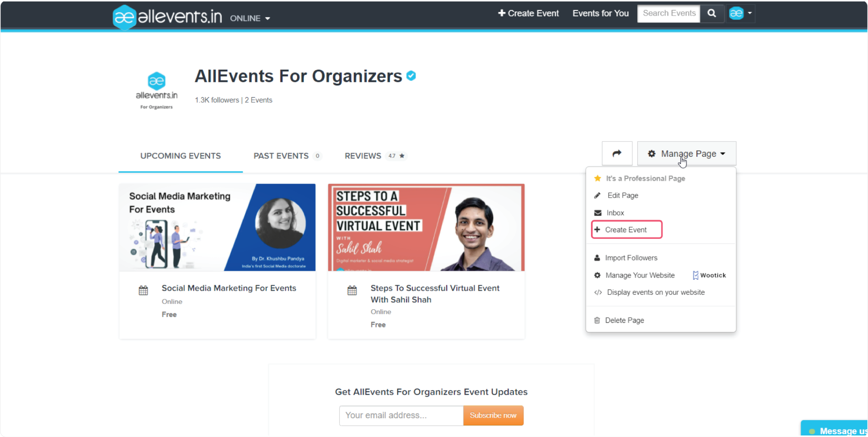Click the magnifier search button
868x437 pixels.
coord(712,13)
